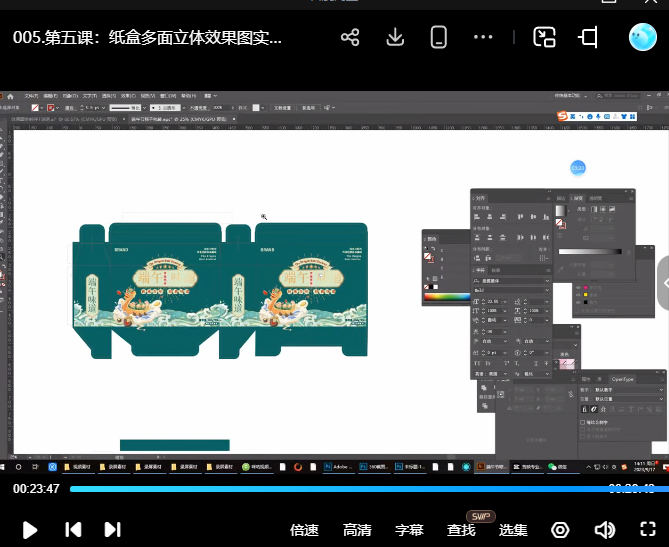Click the blue avatar profile icon

coord(642,37)
